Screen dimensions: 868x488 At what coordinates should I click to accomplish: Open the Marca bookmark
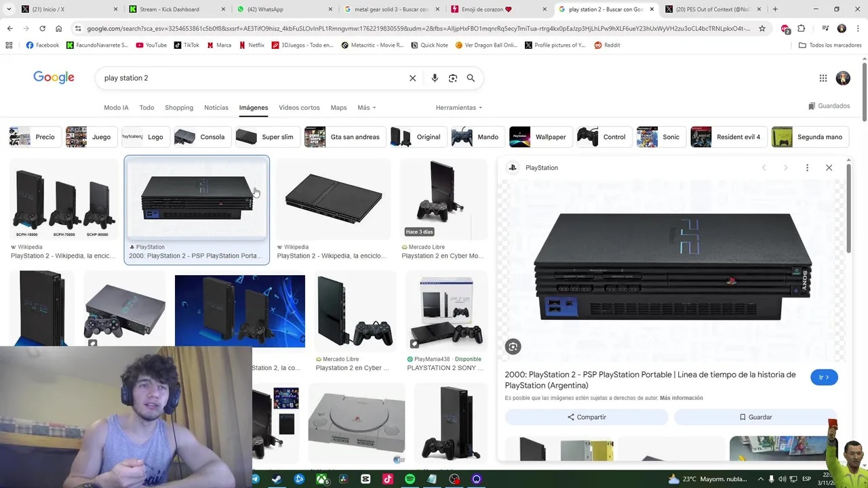coord(218,45)
